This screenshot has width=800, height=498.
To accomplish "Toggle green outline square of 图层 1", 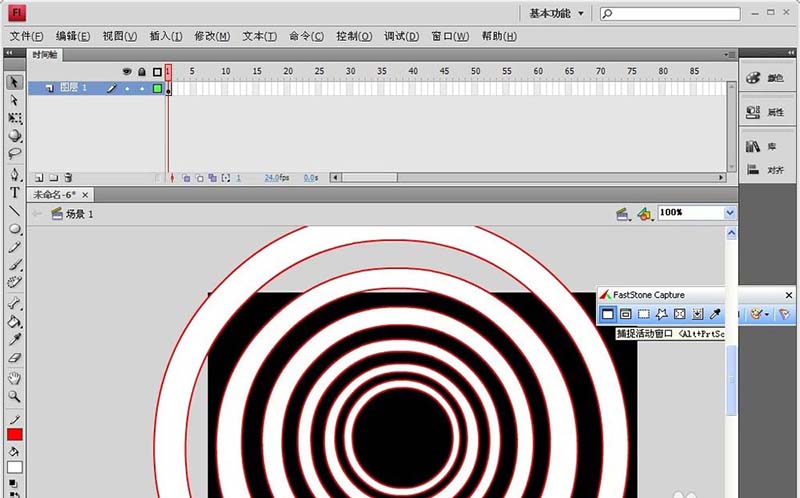I will point(157,89).
